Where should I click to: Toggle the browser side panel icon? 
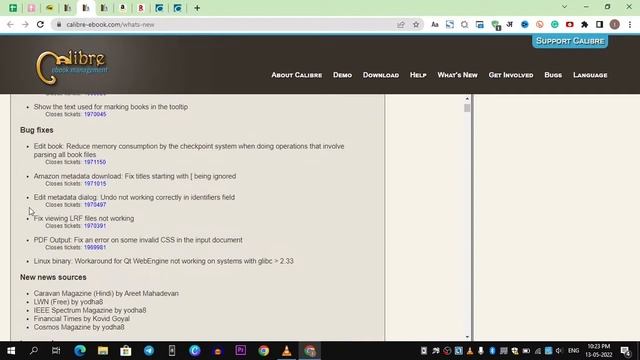click(x=600, y=24)
